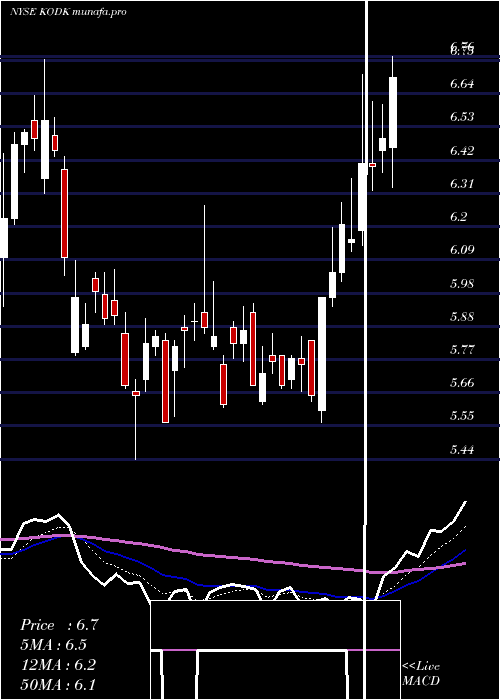Click the 12MA : 6.2 readout
The image size is (500, 700).
pos(58,664)
